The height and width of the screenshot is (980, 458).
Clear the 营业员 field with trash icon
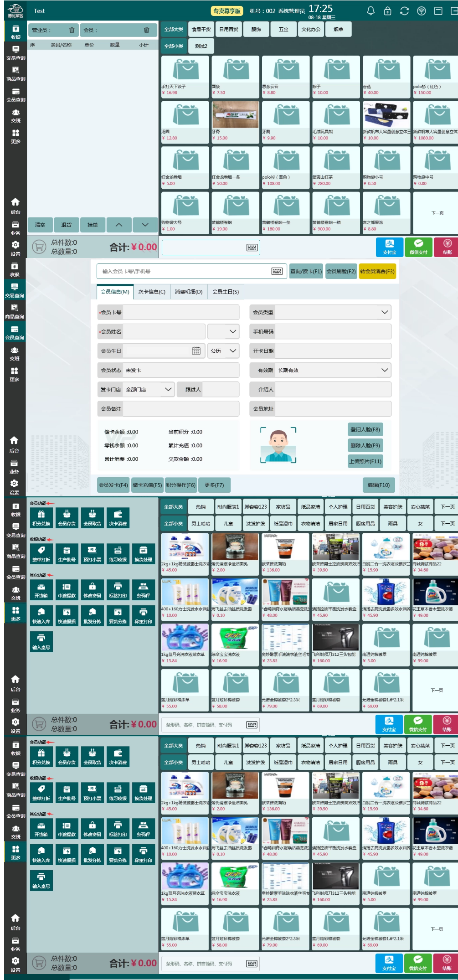click(72, 30)
